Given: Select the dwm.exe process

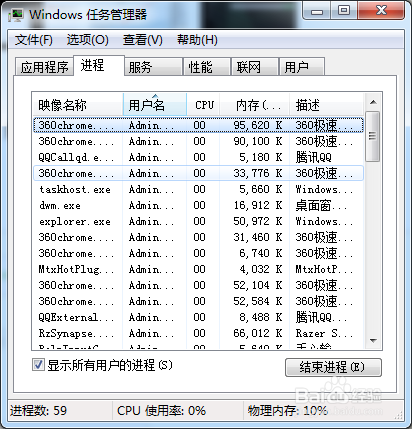Looking at the screenshot, I should pyautogui.click(x=198, y=205).
